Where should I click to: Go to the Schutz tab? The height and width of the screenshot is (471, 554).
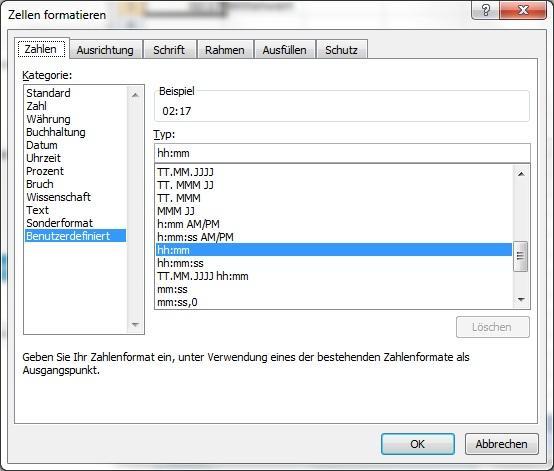(x=341, y=50)
